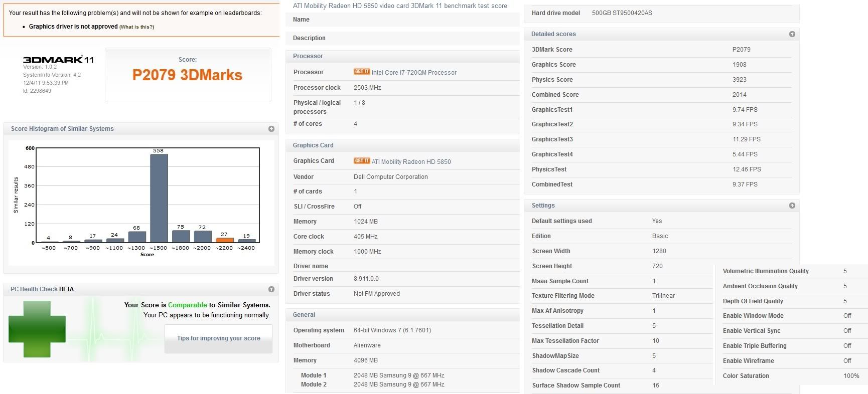
Task: Click the "Max Tessellation Factor" row label
Action: (565, 341)
